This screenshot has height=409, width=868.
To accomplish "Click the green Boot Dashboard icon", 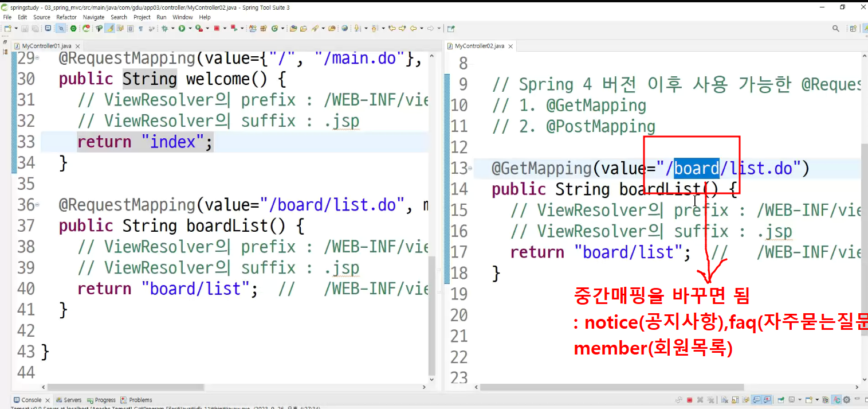I will pos(73,28).
